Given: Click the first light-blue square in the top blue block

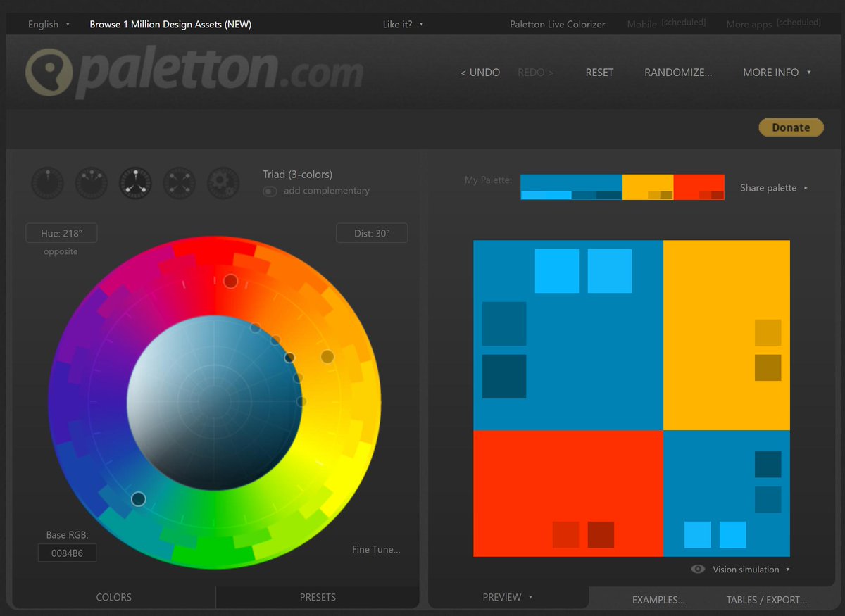Looking at the screenshot, I should click(557, 271).
